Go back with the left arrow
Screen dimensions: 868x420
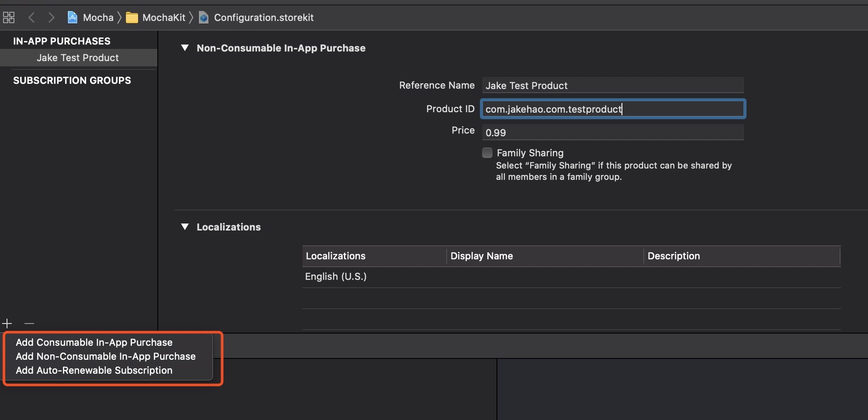point(31,17)
